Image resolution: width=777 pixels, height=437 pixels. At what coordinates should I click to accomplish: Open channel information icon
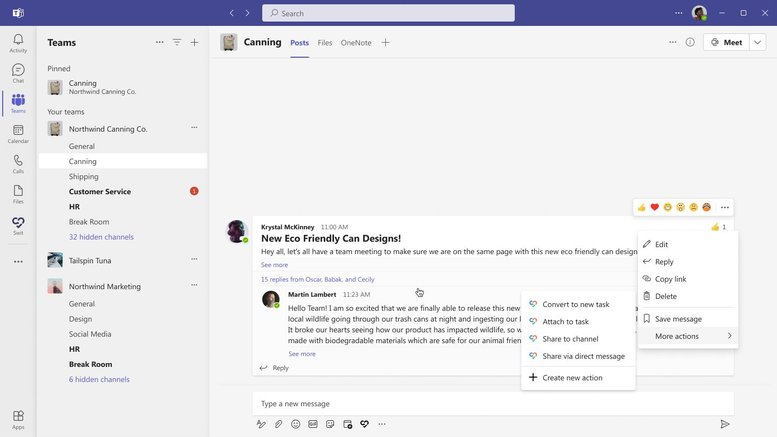click(690, 43)
